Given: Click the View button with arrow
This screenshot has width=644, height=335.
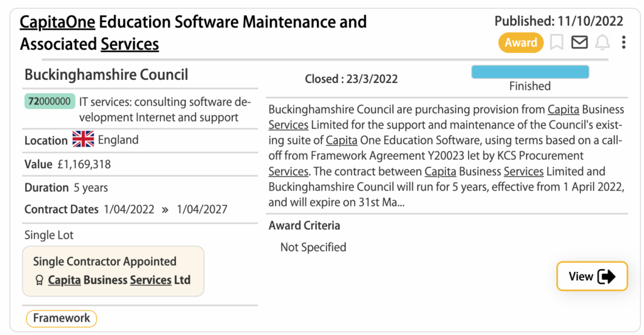Looking at the screenshot, I should pos(592,276).
